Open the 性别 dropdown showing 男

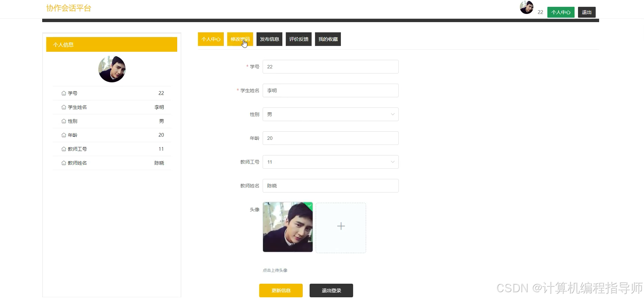click(331, 114)
